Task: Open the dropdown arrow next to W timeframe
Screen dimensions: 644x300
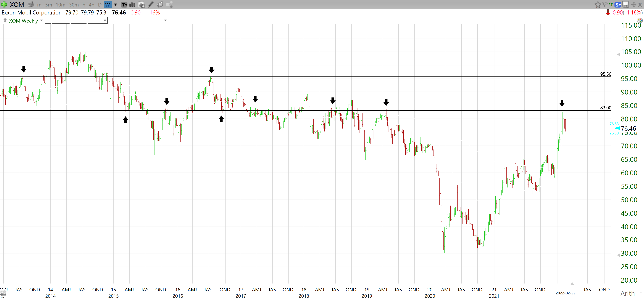Action: coord(115,5)
